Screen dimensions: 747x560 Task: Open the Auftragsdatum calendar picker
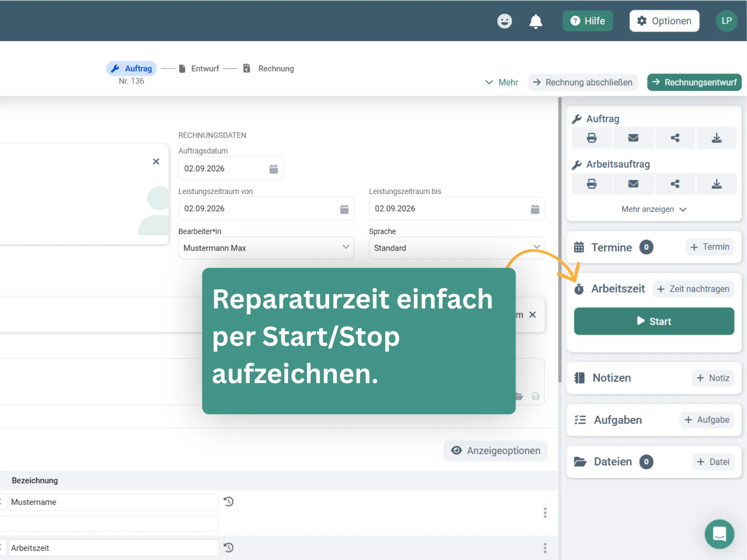point(274,169)
